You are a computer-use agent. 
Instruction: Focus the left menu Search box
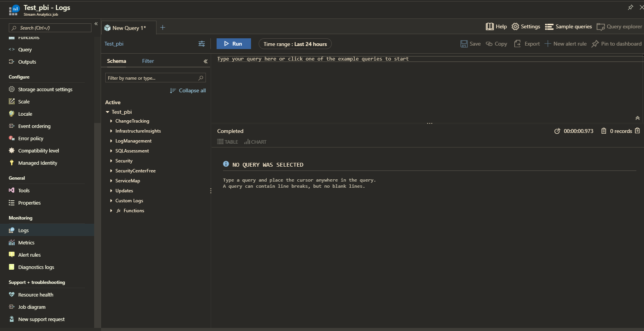(50, 28)
